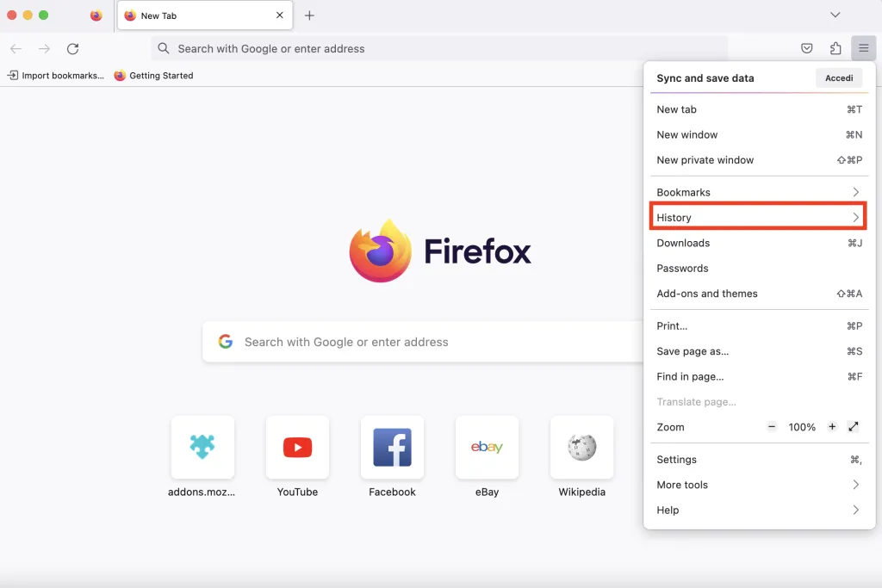Open the Extensions puzzle icon
Image resolution: width=882 pixels, height=588 pixels.
click(835, 48)
